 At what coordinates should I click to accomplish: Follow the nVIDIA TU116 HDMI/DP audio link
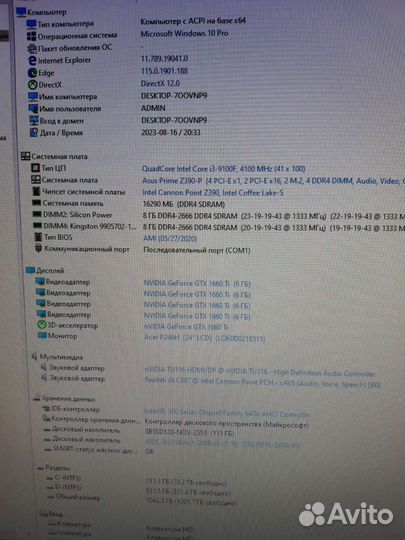point(259,372)
